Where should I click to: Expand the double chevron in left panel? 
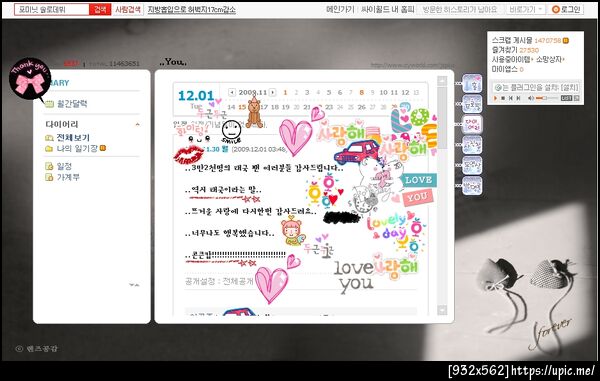click(x=134, y=285)
